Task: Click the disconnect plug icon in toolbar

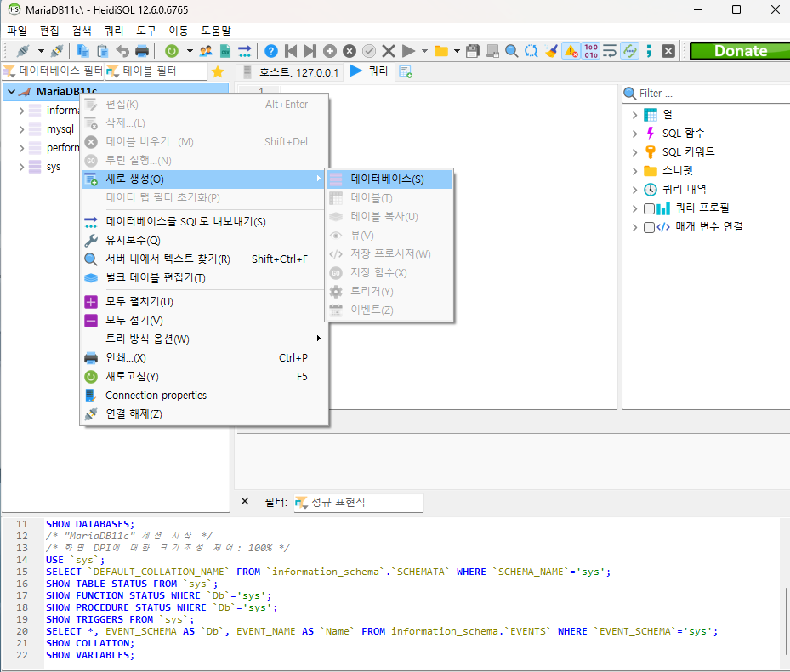Action: tap(57, 51)
